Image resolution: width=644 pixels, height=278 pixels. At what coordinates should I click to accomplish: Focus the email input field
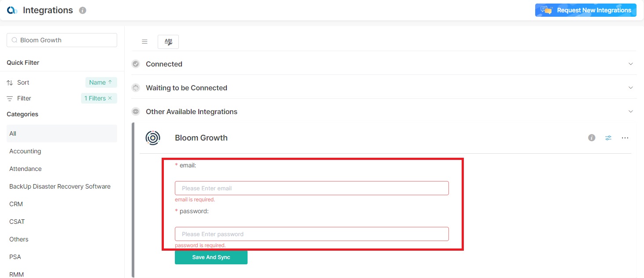311,188
